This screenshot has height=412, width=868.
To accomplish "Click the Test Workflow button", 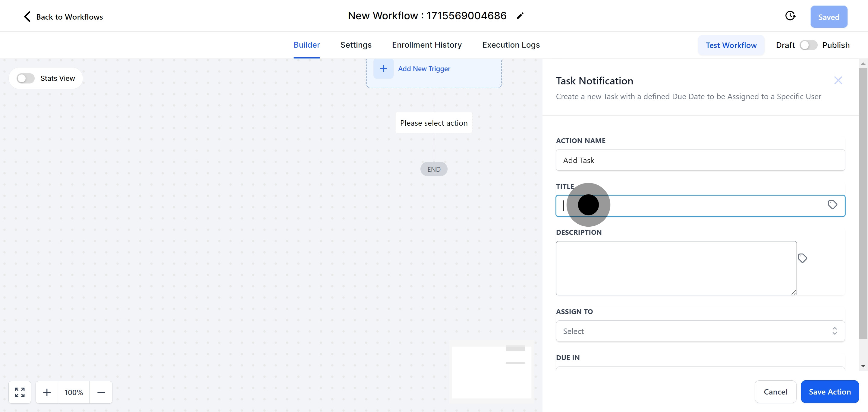I will (x=731, y=45).
